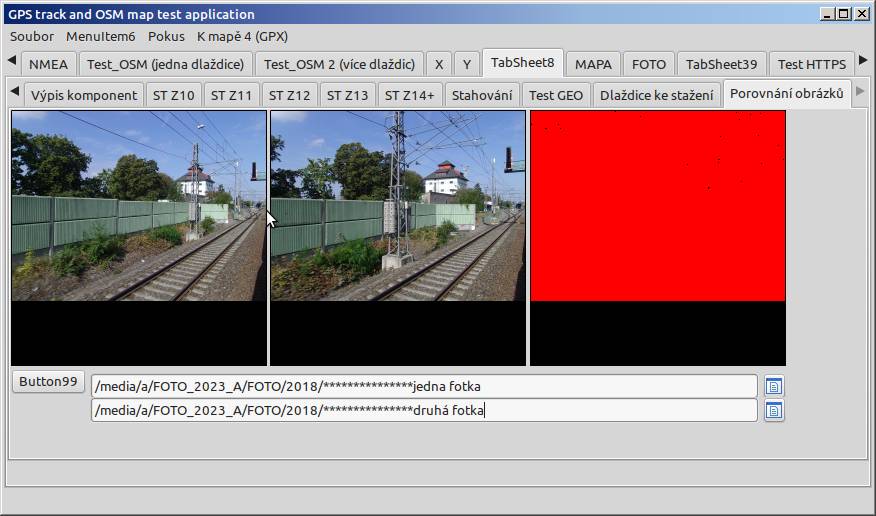The width and height of the screenshot is (876, 516).
Task: Select the ST Z14+ tab
Action: pyautogui.click(x=410, y=95)
